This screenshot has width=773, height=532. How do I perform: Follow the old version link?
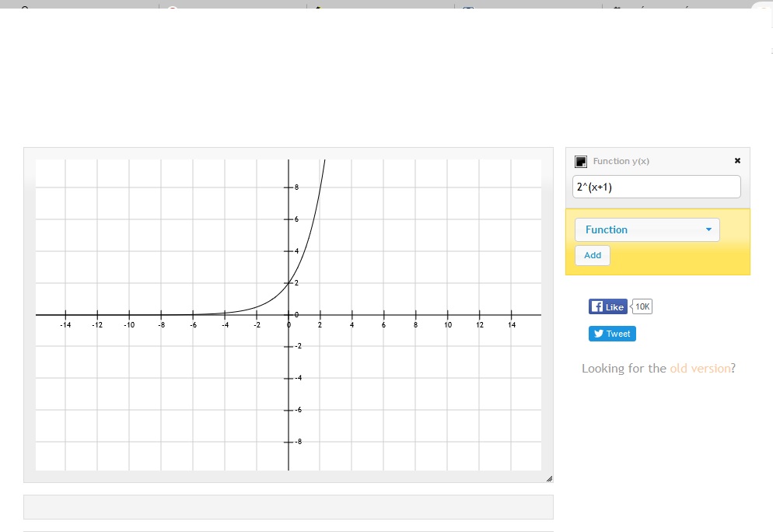tap(700, 369)
